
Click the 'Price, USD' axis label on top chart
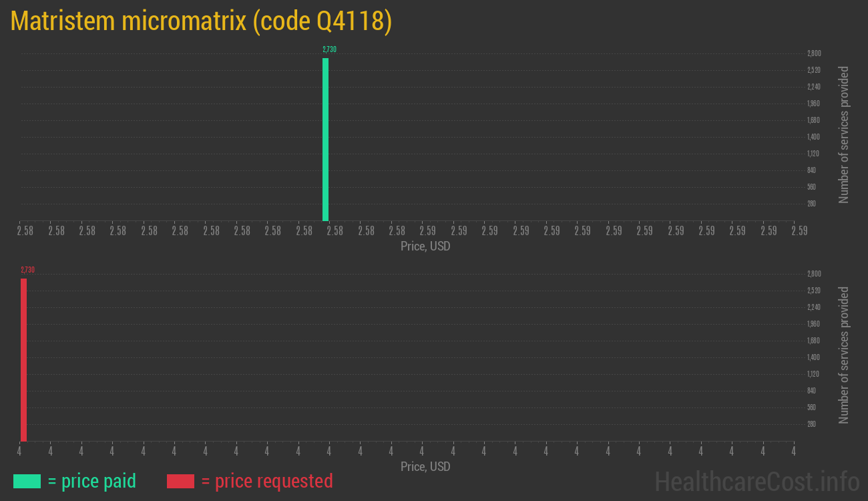tap(425, 246)
